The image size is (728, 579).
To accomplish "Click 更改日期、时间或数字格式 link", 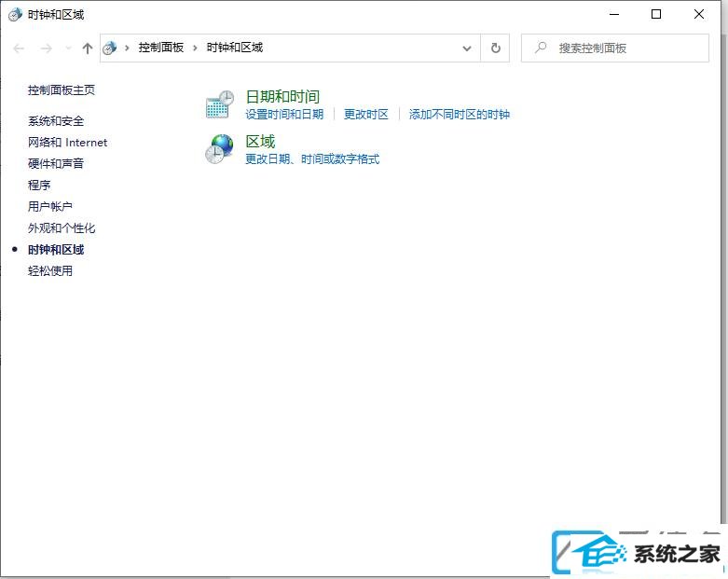I will coord(312,159).
